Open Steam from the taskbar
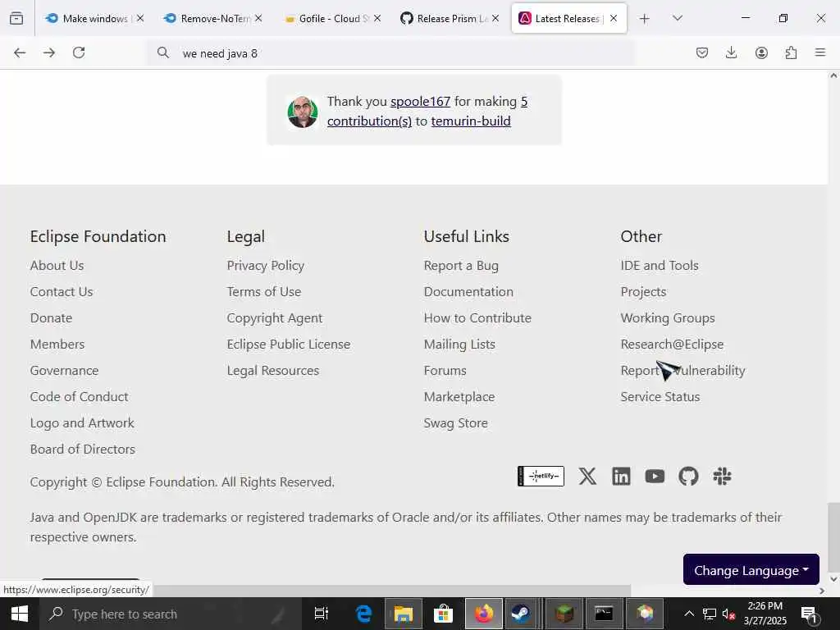840x630 pixels. [520, 614]
